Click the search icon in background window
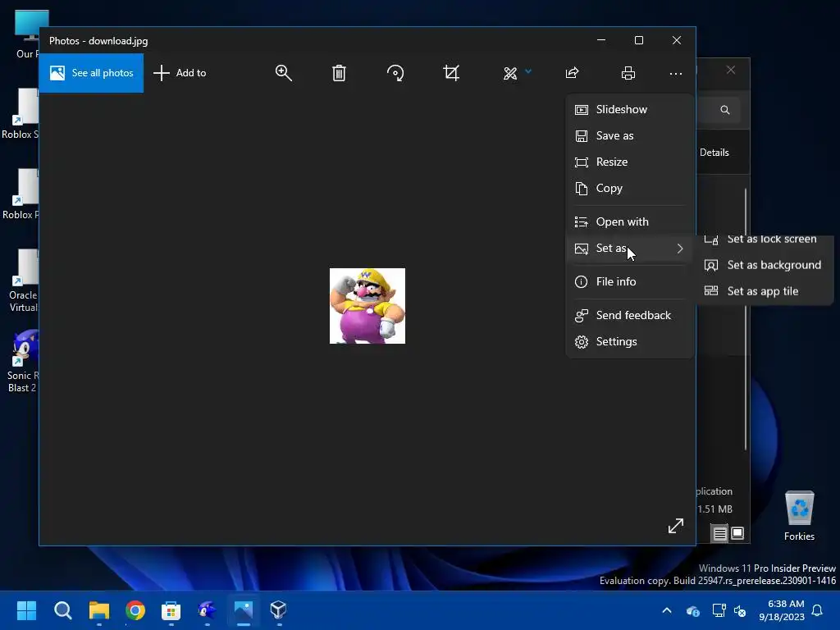 tap(725, 110)
